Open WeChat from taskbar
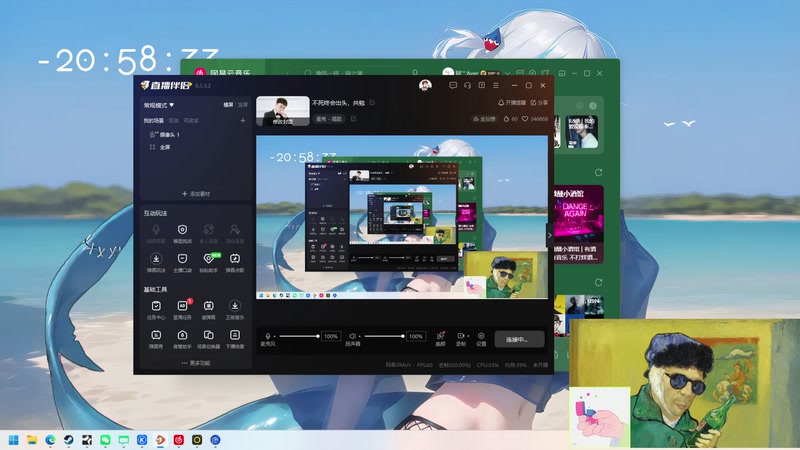Image resolution: width=800 pixels, height=450 pixels. [106, 440]
